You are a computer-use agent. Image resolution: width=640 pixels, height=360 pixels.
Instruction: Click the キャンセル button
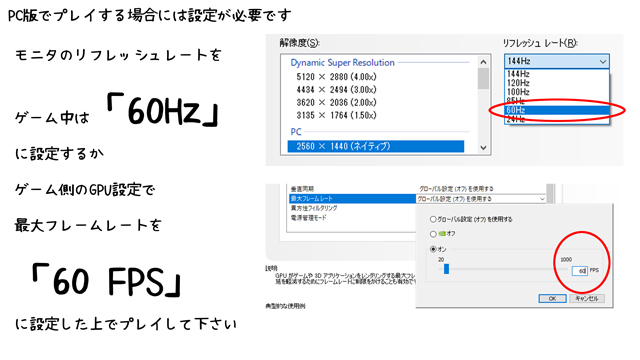point(587,298)
